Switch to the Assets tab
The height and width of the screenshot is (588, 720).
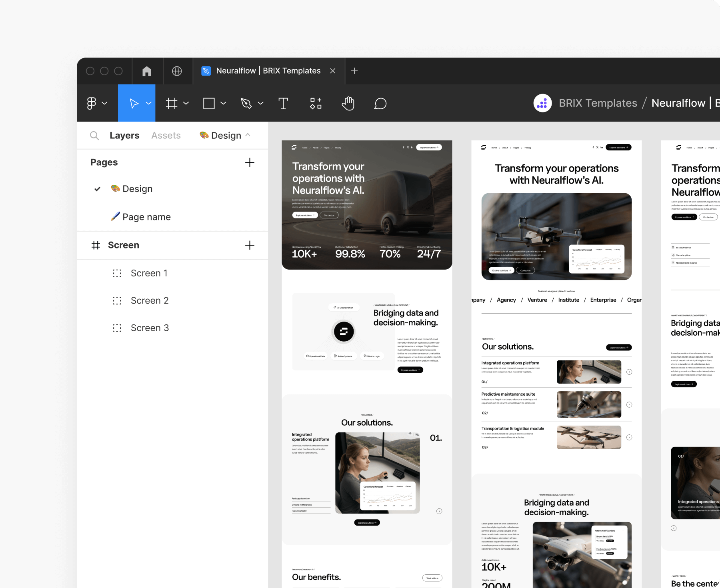pyautogui.click(x=166, y=135)
